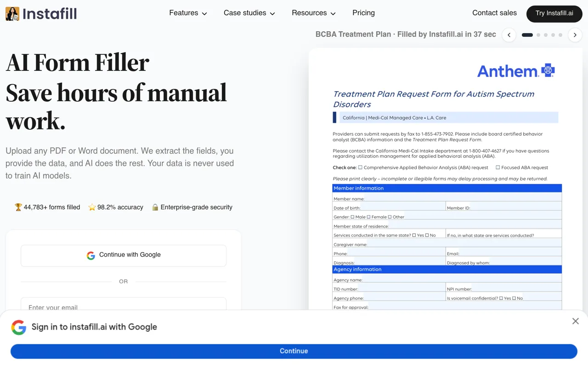The width and height of the screenshot is (588, 368).
Task: Click 'Sign in to instafill.ai with Google' text
Action: (94, 327)
